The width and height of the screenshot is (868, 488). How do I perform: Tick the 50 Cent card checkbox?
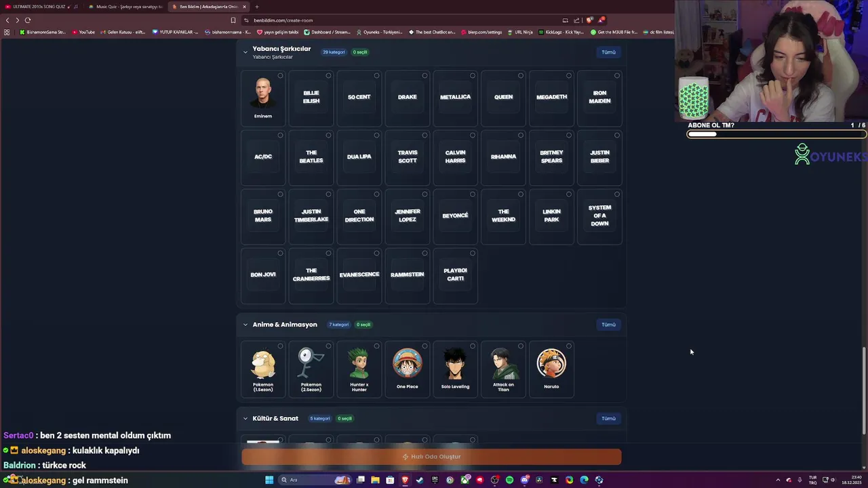(376, 76)
